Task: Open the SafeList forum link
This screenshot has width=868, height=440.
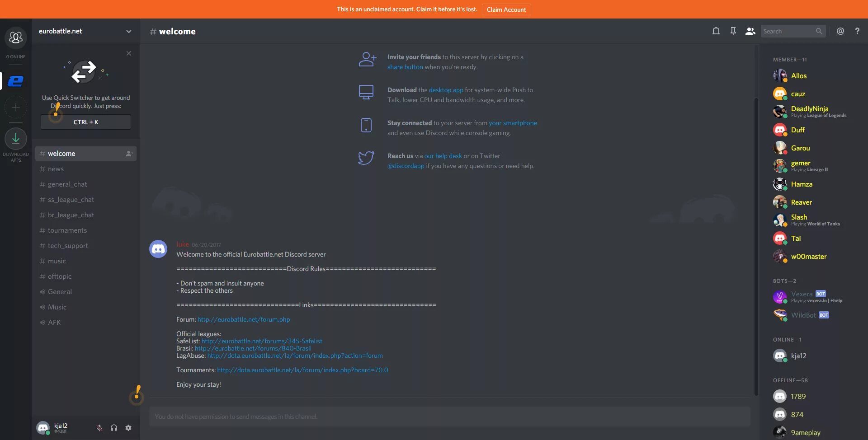Action: click(x=262, y=341)
